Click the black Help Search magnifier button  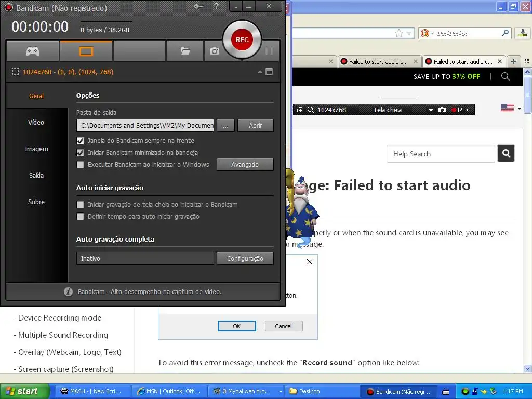tap(506, 153)
